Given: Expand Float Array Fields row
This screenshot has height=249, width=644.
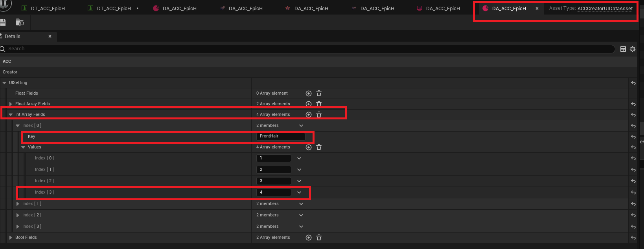Looking at the screenshot, I should point(11,104).
